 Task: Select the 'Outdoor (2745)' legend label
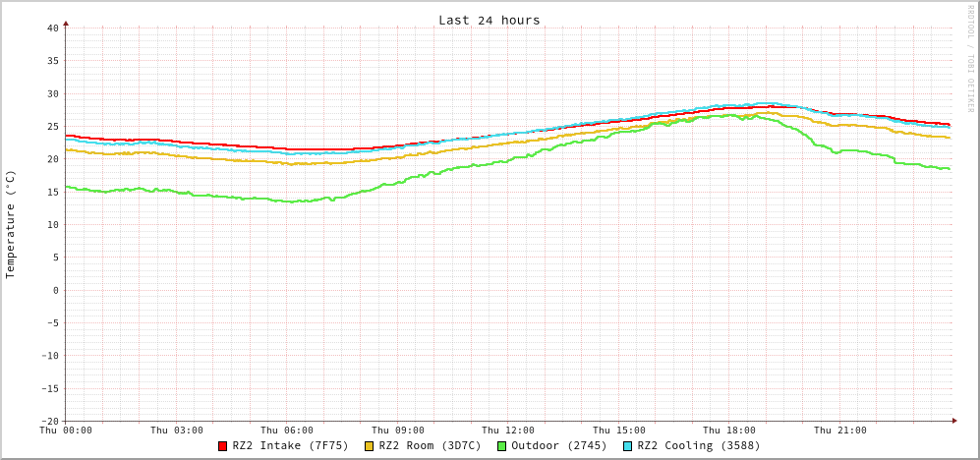click(558, 445)
